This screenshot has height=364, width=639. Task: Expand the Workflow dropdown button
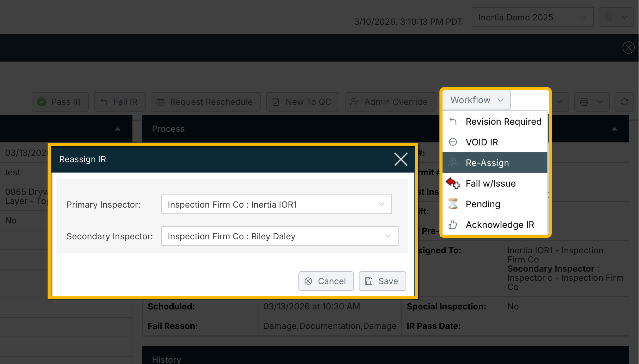476,100
